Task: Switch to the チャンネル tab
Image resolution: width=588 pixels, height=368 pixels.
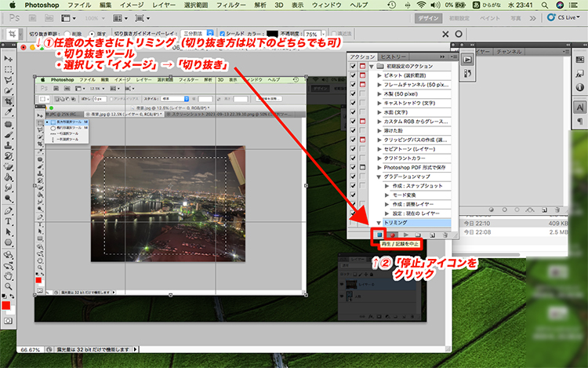Action: (509, 52)
